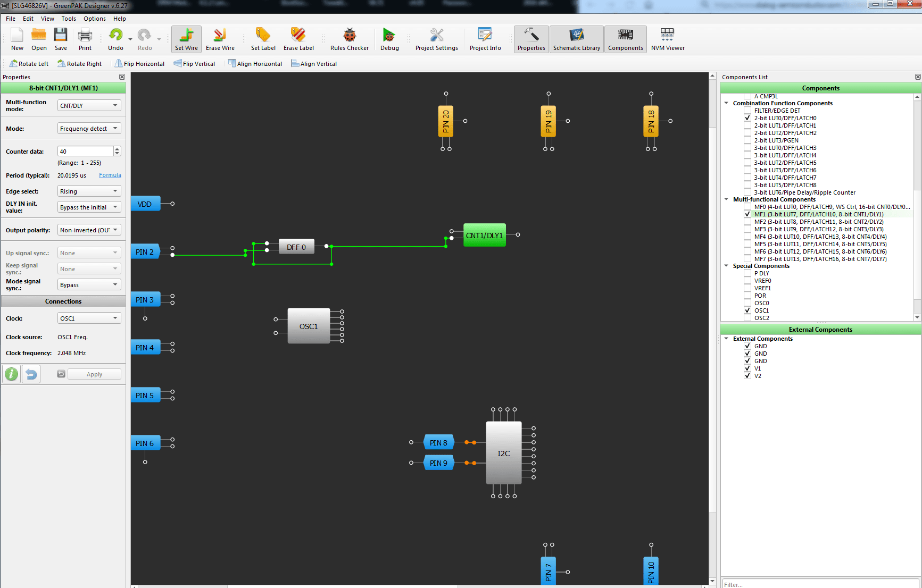Click the component Filter field

click(x=820, y=584)
